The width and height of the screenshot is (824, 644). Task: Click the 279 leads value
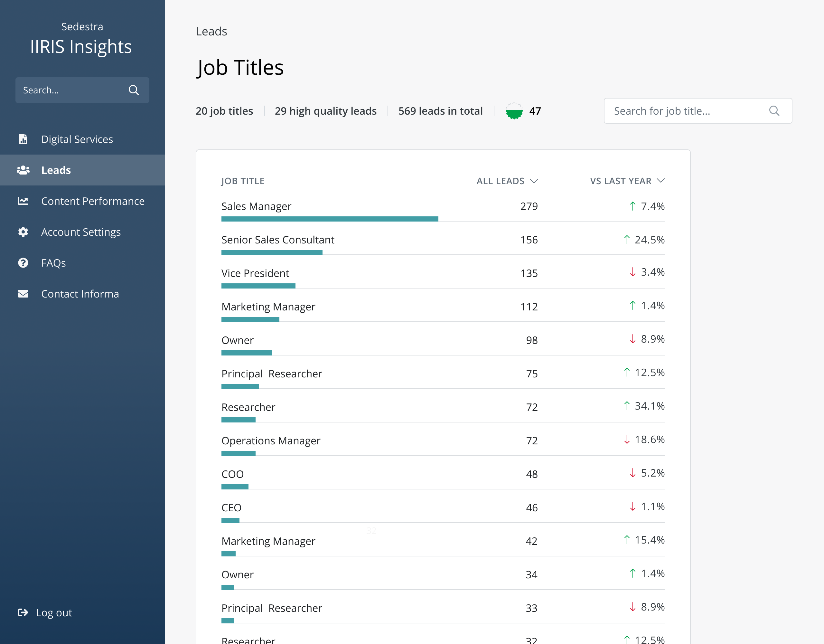coord(529,206)
